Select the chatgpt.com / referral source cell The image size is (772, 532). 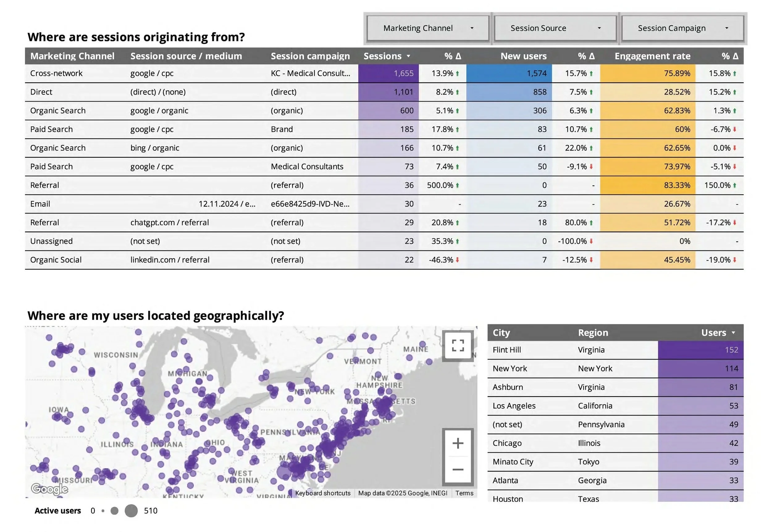coord(169,223)
